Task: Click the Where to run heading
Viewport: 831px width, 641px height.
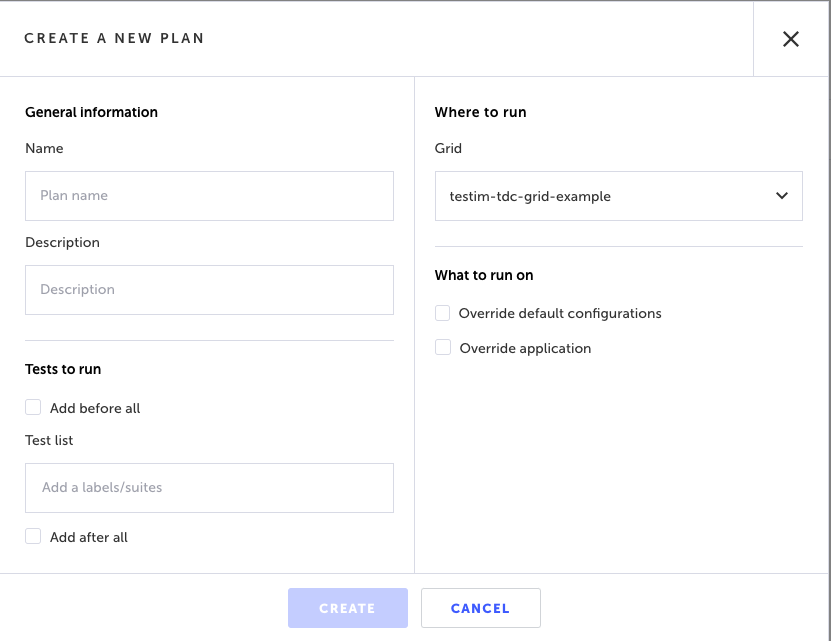Action: 480,112
